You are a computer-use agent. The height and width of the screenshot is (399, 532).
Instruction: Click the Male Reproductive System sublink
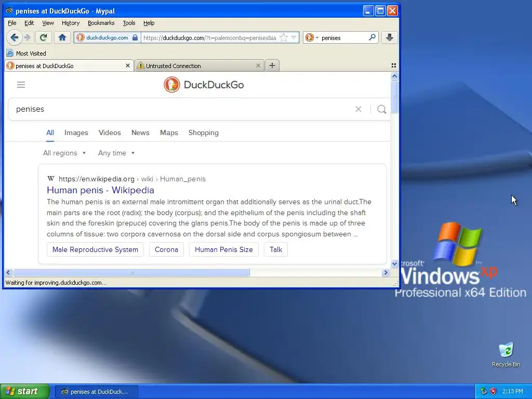coord(95,249)
